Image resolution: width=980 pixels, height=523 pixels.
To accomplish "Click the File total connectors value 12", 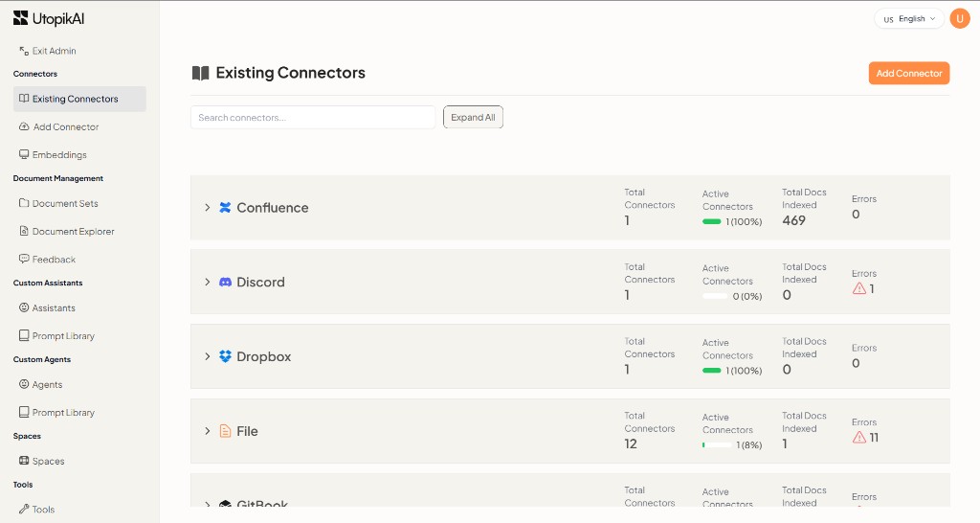I will coord(631,443).
